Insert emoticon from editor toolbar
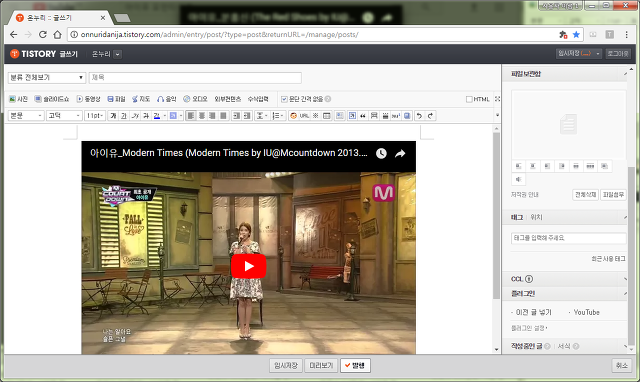 [293, 116]
